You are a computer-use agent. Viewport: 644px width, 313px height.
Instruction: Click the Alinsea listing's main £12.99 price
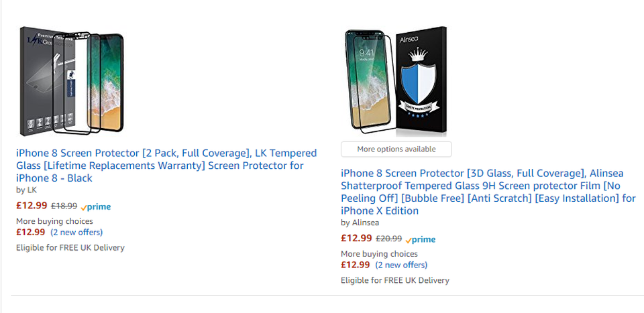[x=356, y=239]
